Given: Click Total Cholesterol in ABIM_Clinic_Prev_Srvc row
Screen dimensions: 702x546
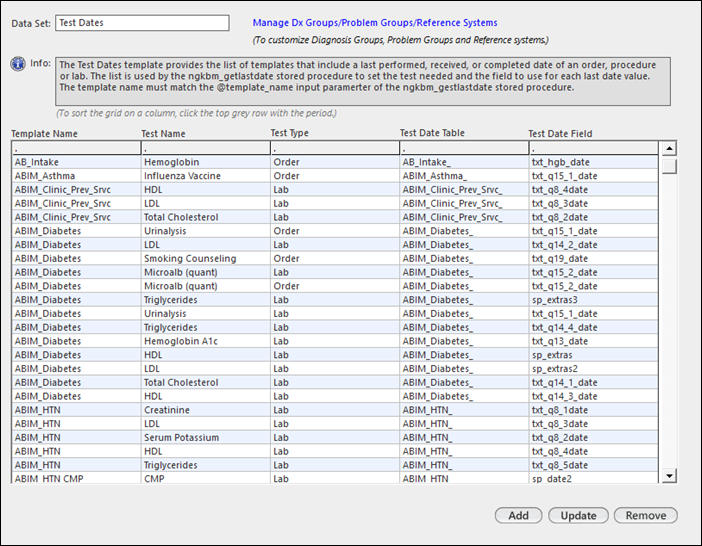Looking at the screenshot, I should click(x=205, y=218).
